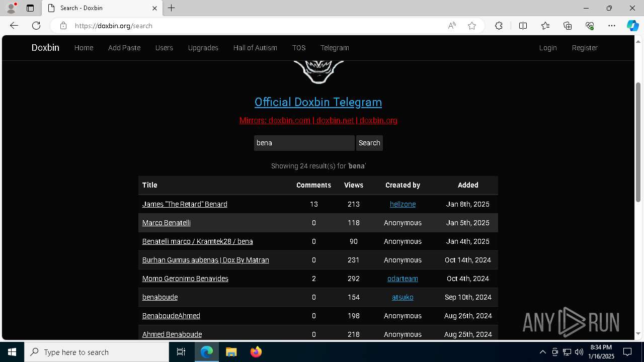
Task: Click the Title column header
Action: point(150,185)
